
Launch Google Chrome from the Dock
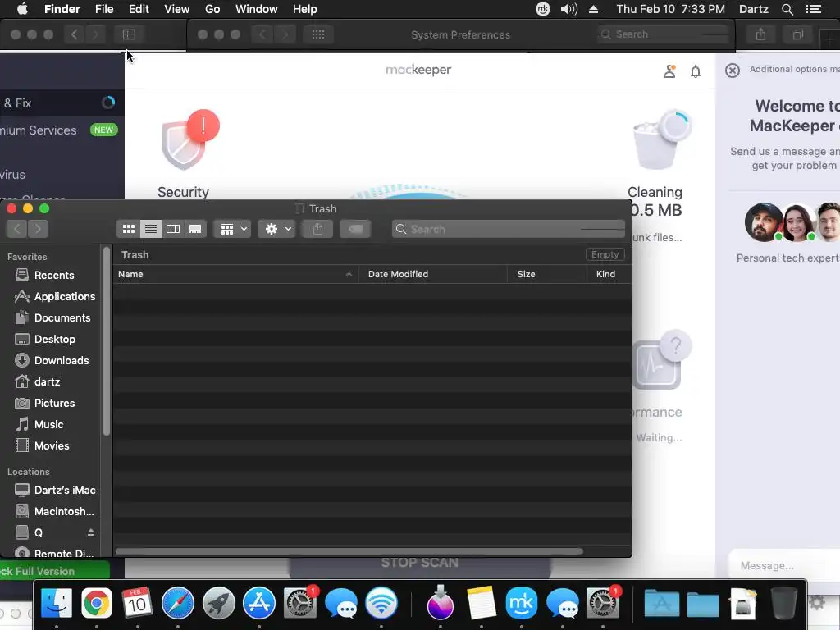97,603
